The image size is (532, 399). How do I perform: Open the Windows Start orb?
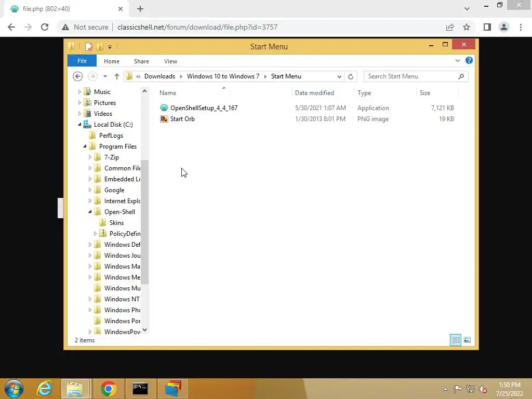click(x=14, y=389)
